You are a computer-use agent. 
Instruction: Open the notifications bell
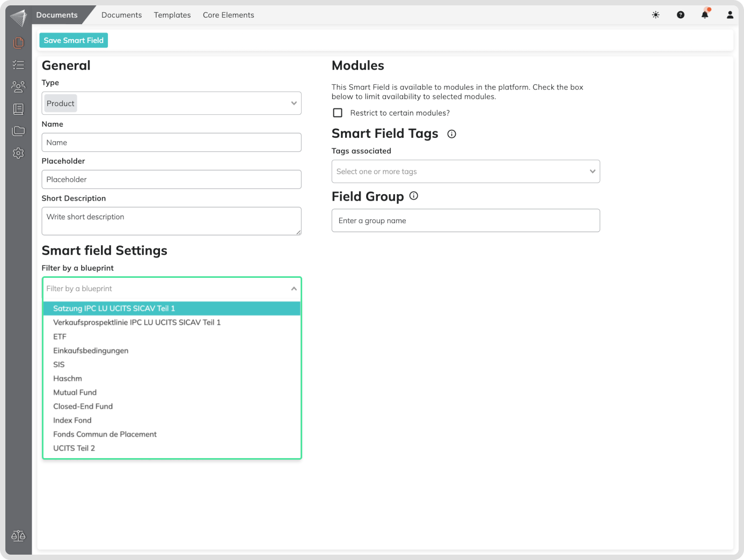point(705,15)
